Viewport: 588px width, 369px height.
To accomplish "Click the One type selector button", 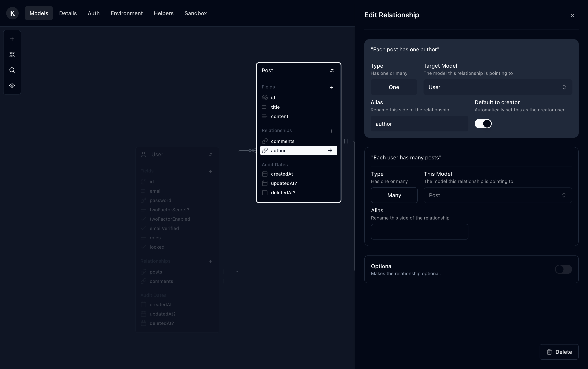I will 394,87.
